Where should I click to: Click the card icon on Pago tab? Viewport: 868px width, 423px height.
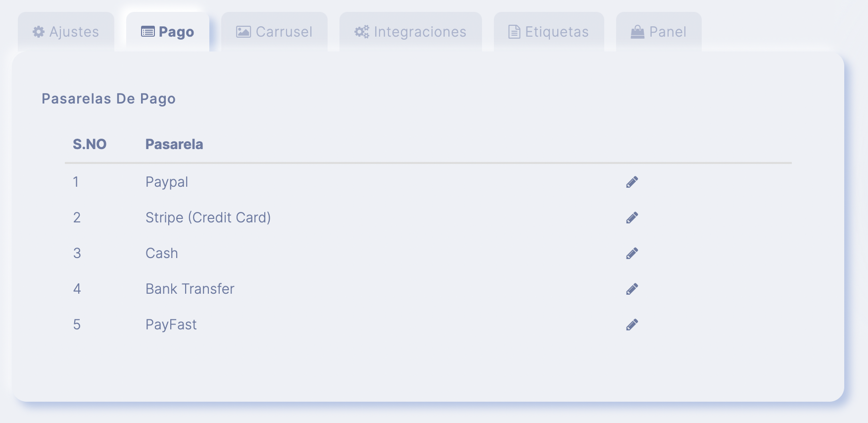click(x=147, y=32)
